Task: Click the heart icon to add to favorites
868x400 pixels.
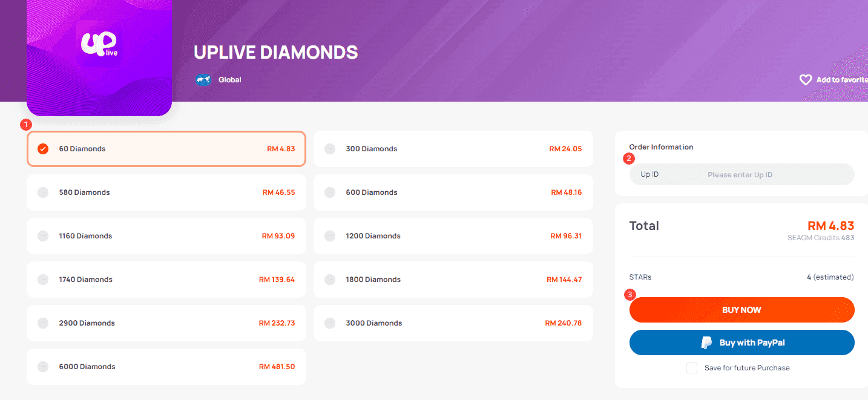Action: click(x=805, y=79)
